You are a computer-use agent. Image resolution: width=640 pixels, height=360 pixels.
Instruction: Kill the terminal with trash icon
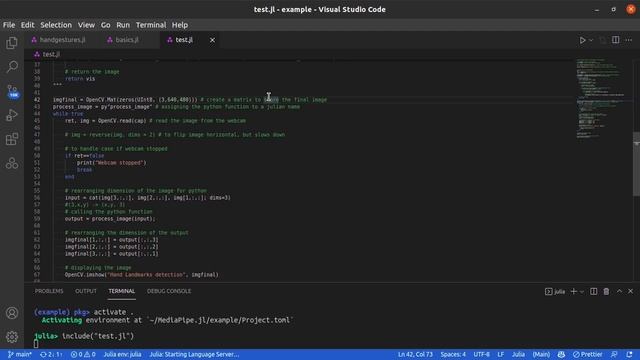[x=606, y=291]
